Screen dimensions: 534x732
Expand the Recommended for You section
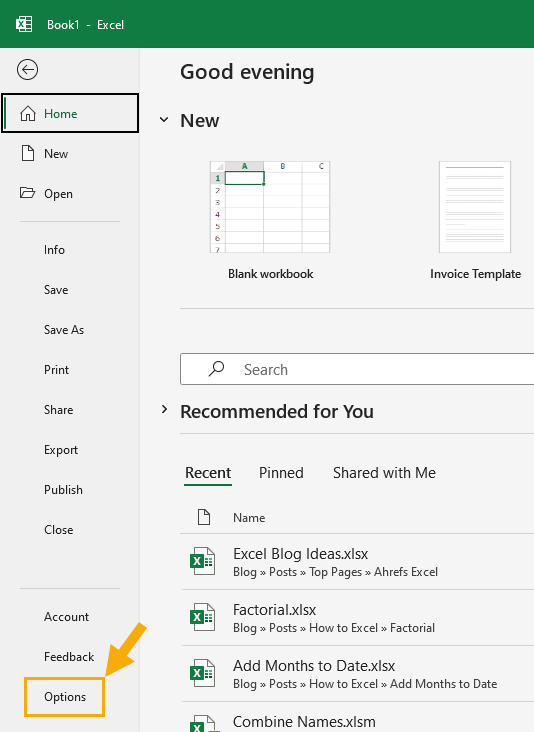coord(164,410)
